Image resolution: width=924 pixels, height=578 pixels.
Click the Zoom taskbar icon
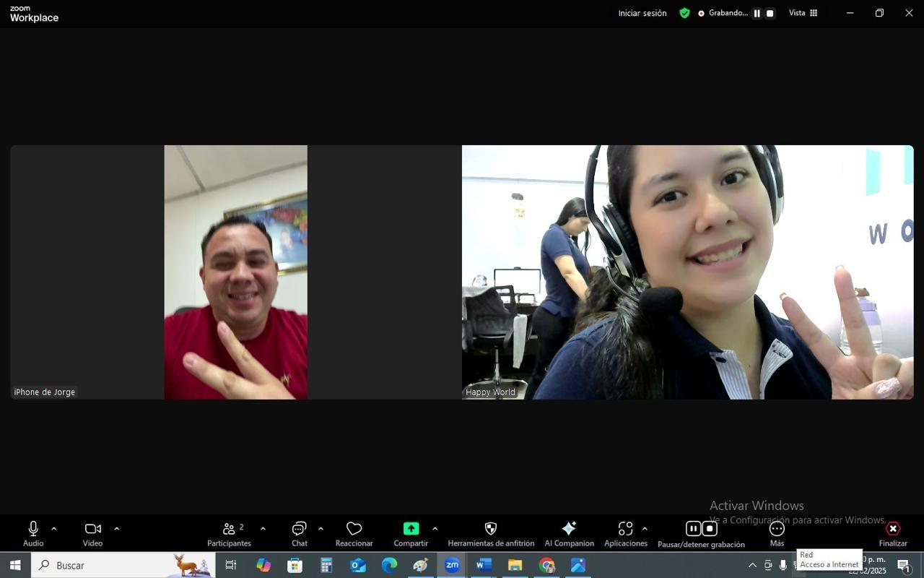[452, 565]
